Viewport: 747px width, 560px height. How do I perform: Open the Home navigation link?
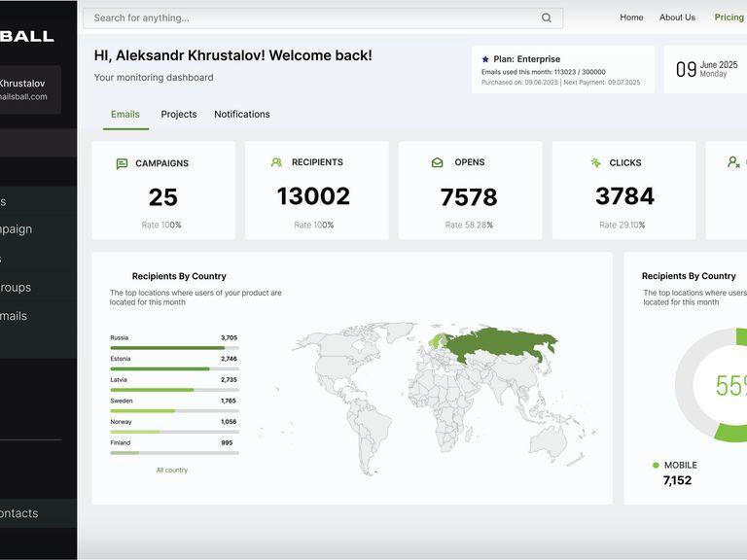point(631,17)
